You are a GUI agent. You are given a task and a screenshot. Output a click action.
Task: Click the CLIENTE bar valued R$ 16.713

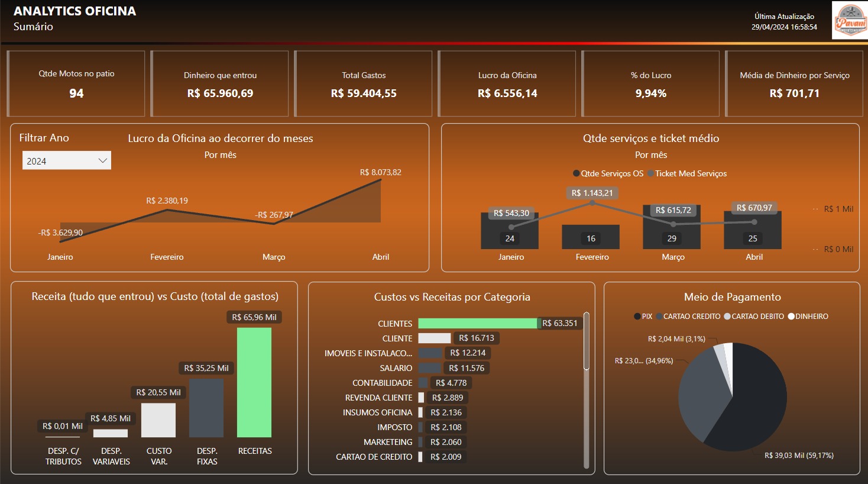[x=435, y=338]
